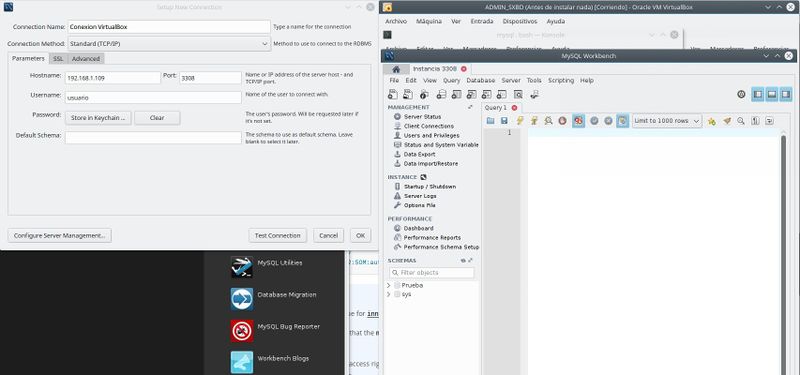Click OK in Setup New Connection
Image resolution: width=800 pixels, height=375 pixels.
tap(361, 236)
